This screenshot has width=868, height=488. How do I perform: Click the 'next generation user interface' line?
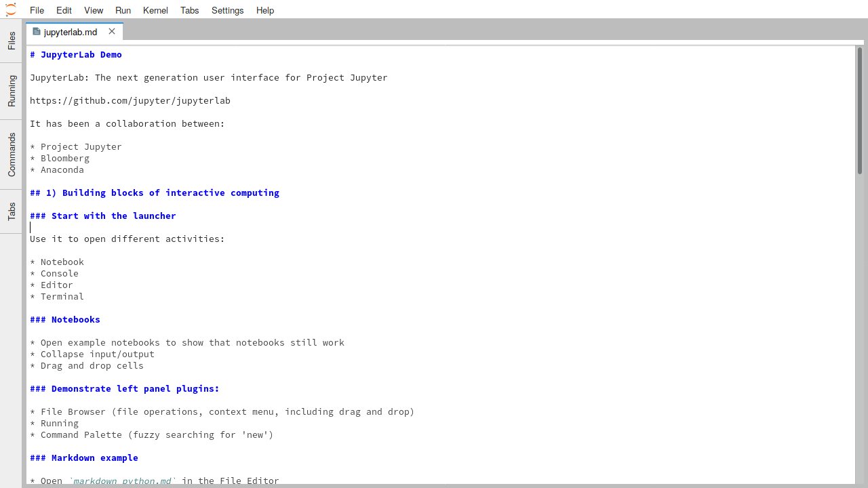(209, 77)
